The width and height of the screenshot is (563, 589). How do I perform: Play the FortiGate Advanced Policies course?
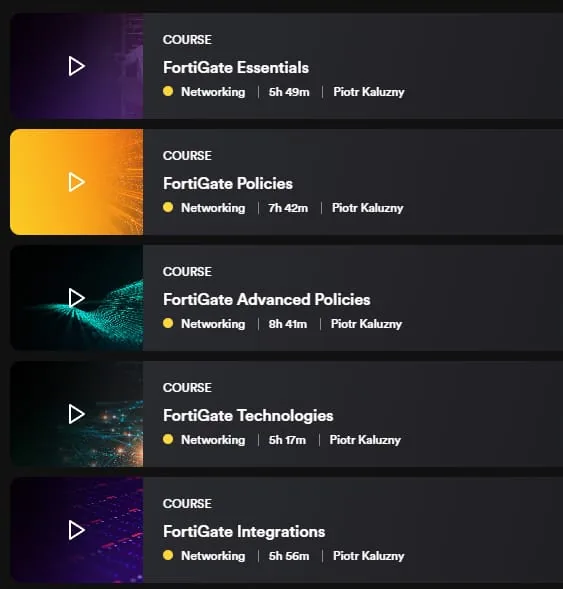(x=77, y=298)
